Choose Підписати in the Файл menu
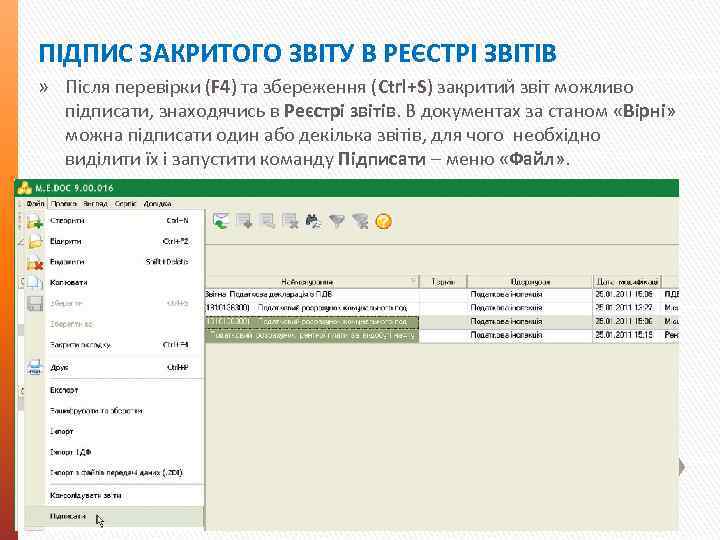720x540 pixels. pos(114,517)
